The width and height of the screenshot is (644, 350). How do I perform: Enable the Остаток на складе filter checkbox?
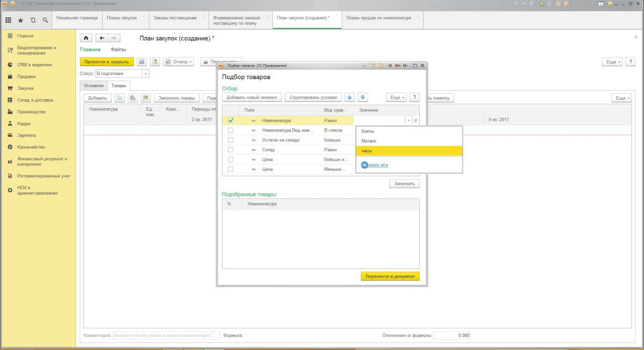coord(230,140)
